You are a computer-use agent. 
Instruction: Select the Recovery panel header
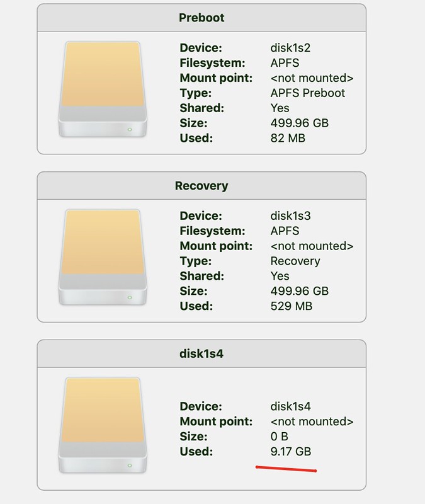tap(201, 186)
